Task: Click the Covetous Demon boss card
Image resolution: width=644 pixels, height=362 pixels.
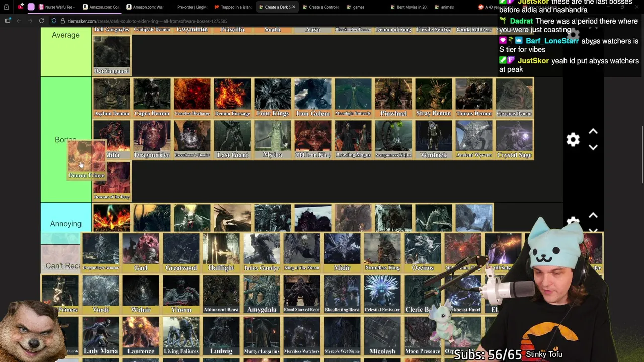Action: [514, 98]
